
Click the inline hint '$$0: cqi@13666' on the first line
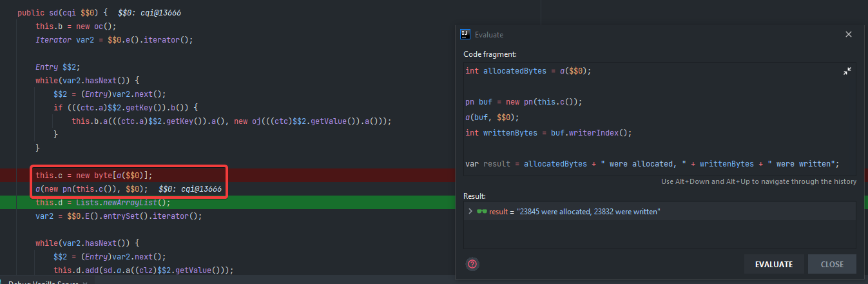[154, 13]
